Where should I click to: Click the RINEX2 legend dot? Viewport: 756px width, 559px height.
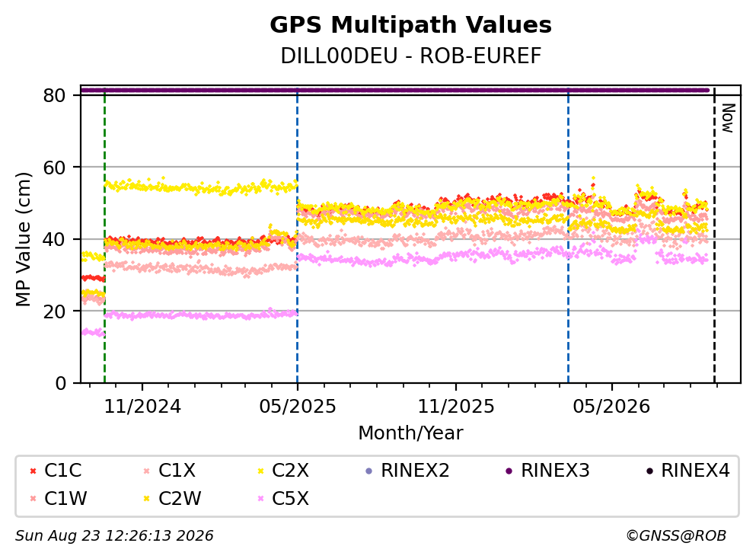point(369,471)
